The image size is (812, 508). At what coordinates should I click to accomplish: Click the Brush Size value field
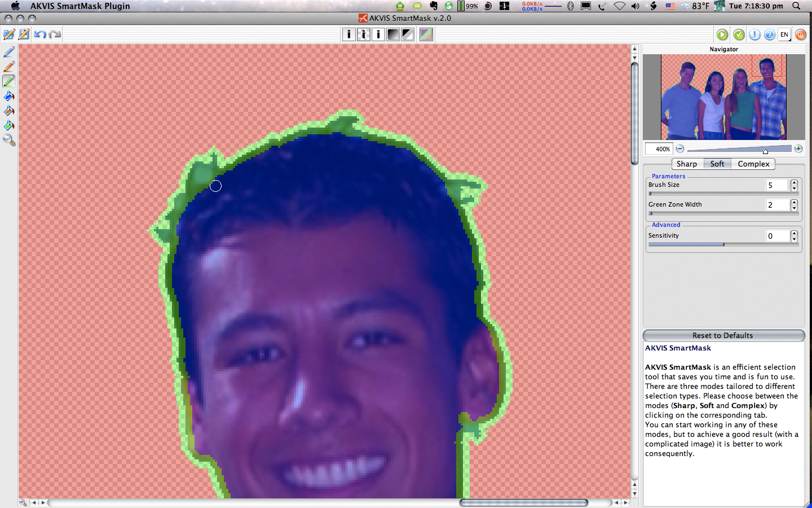[x=778, y=185]
